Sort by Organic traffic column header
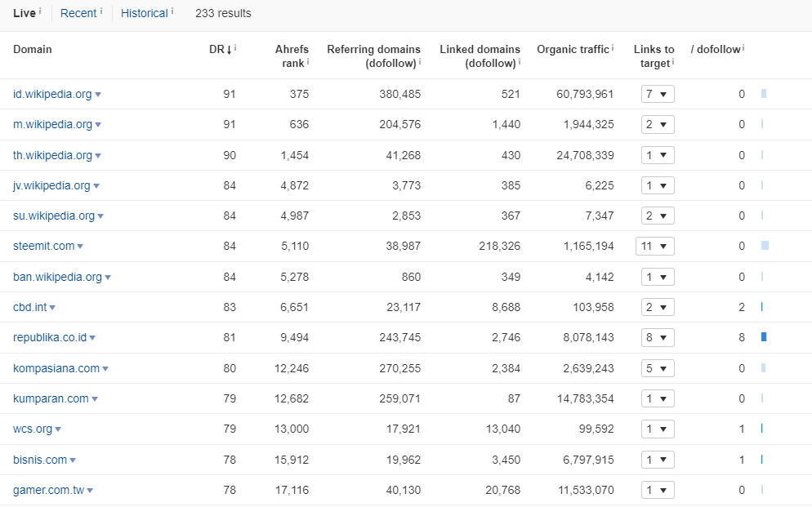Image resolution: width=812 pixels, height=507 pixels. 573,49
